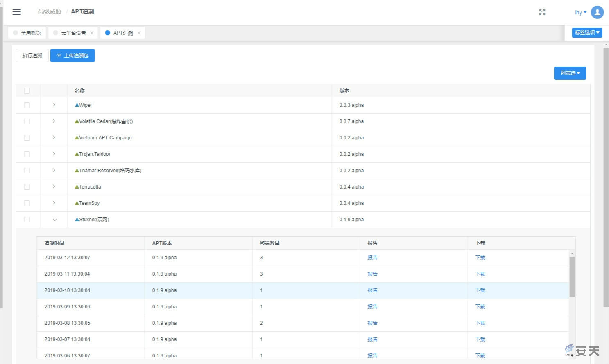Open the 标签选项 dropdown
609x364 pixels.
[x=587, y=33]
